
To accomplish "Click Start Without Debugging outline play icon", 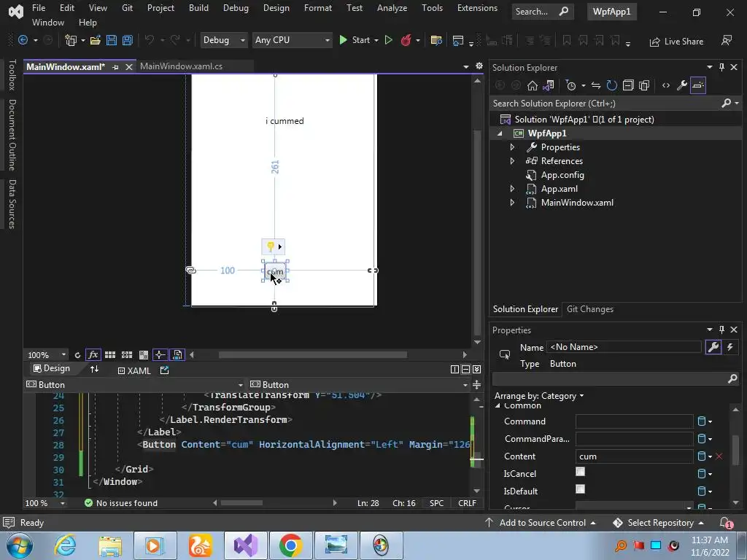I will [388, 41].
